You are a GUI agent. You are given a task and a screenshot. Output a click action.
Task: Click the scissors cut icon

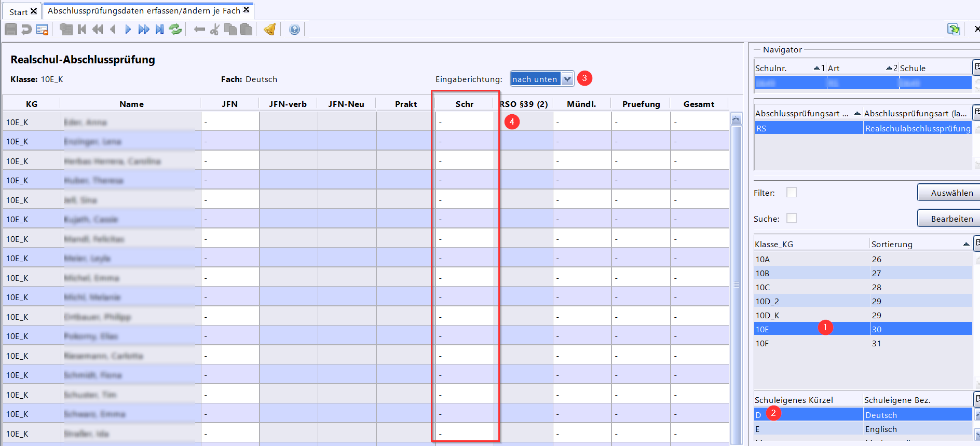click(214, 30)
